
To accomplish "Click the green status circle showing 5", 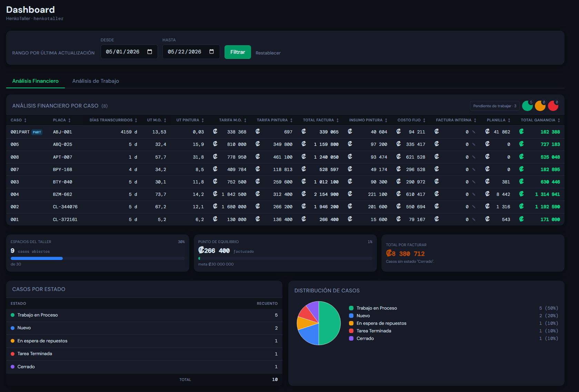I will 527,106.
